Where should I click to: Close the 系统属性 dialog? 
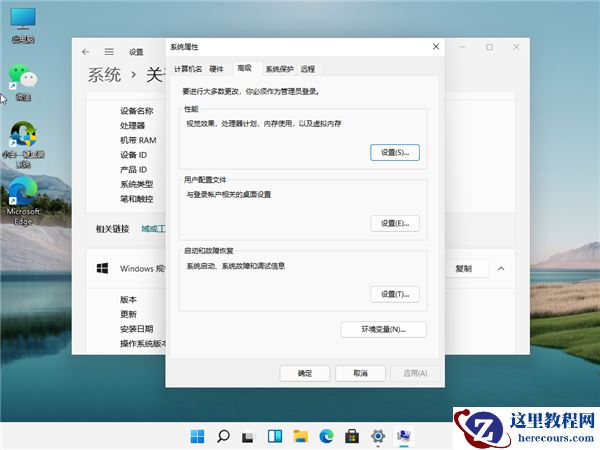click(x=436, y=47)
